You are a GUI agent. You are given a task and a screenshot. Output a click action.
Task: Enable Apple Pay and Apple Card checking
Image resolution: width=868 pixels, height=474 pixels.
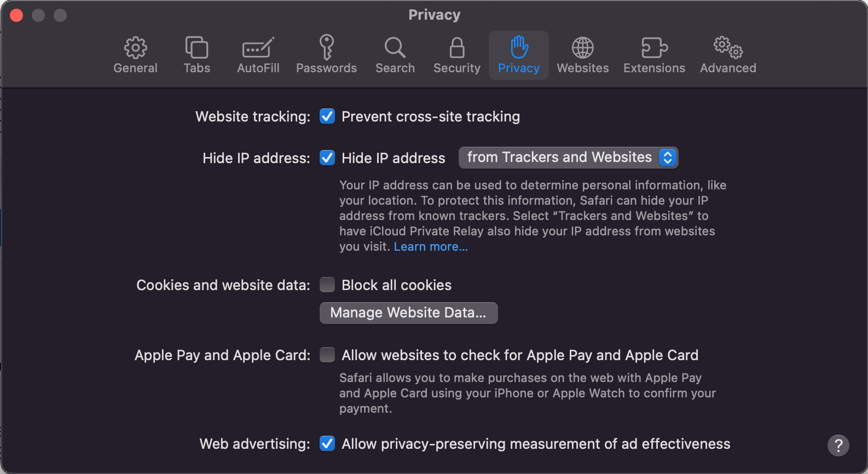(x=327, y=355)
